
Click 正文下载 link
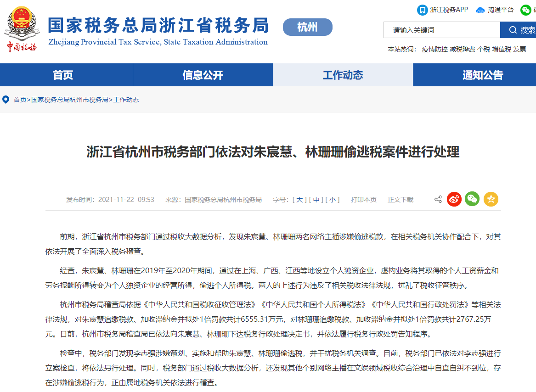[401, 200]
